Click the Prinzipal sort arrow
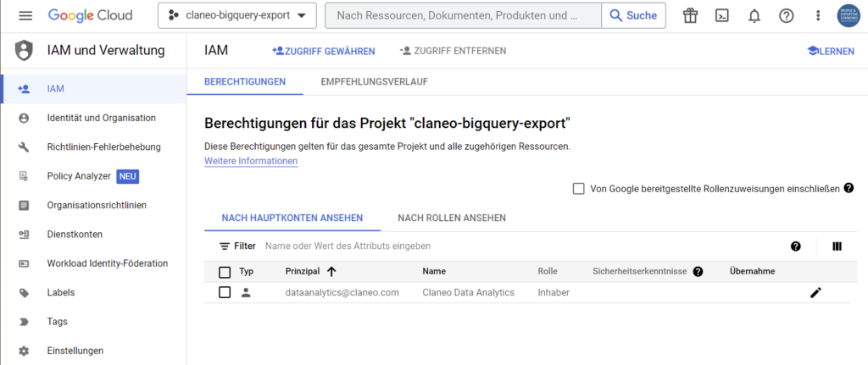The width and height of the screenshot is (868, 365). 331,272
